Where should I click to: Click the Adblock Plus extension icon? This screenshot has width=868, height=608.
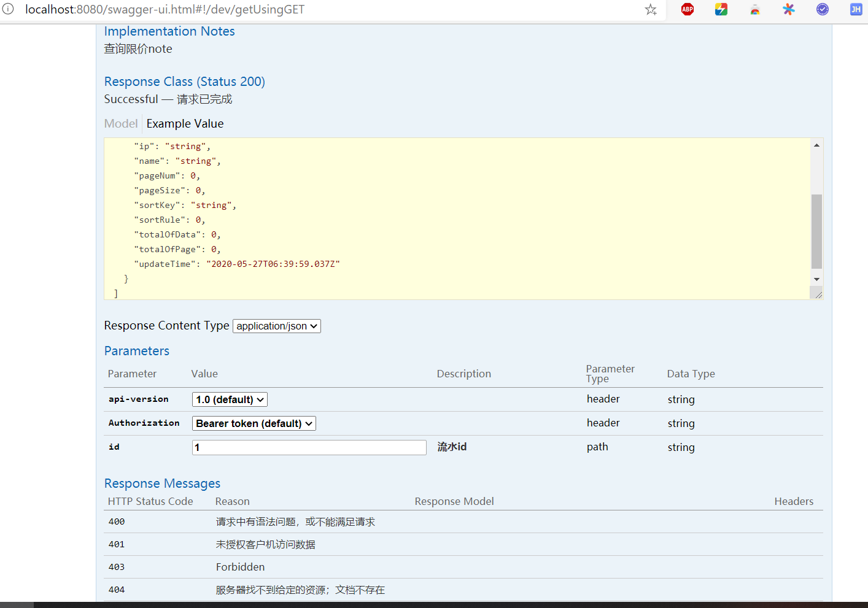687,9
